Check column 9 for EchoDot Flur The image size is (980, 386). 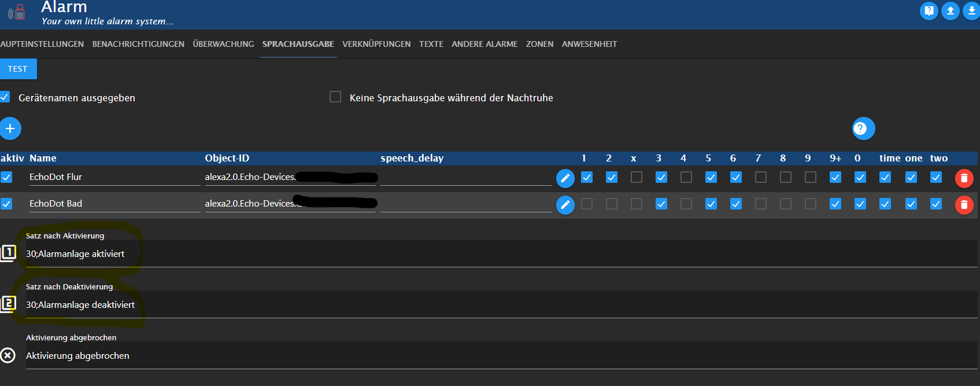pyautogui.click(x=811, y=177)
